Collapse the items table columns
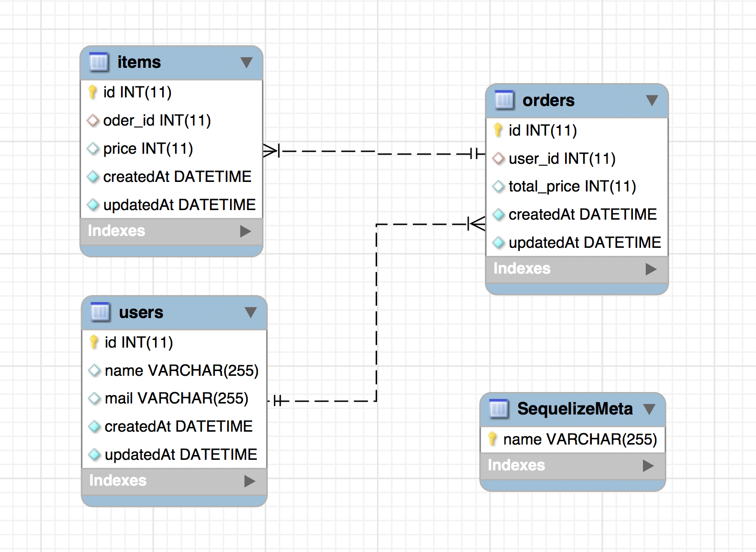The height and width of the screenshot is (552, 756). 246,63
